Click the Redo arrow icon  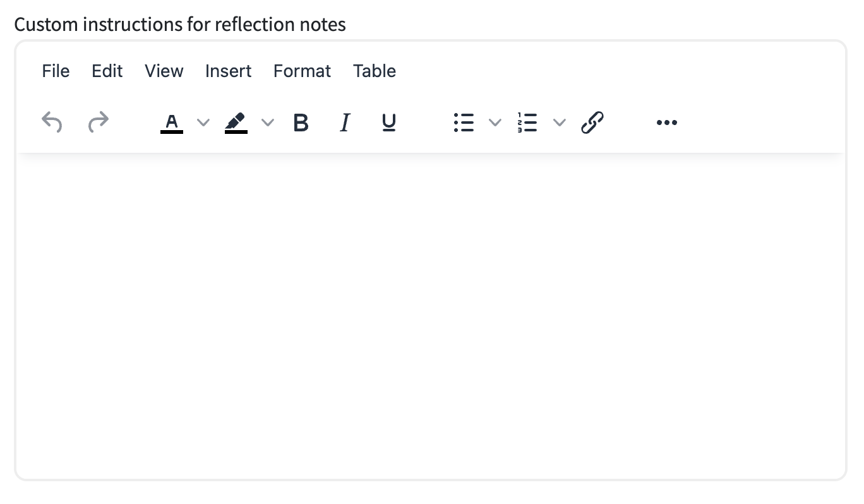[x=98, y=122]
